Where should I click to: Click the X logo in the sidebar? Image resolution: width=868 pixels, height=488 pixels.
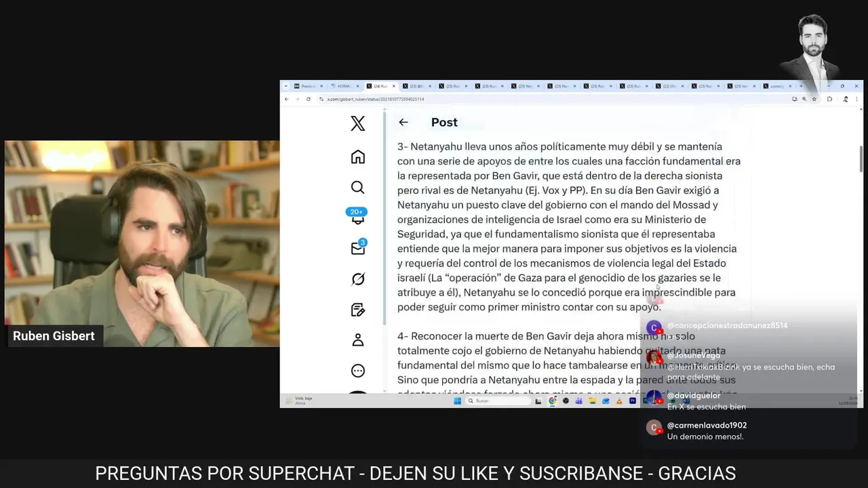[358, 123]
